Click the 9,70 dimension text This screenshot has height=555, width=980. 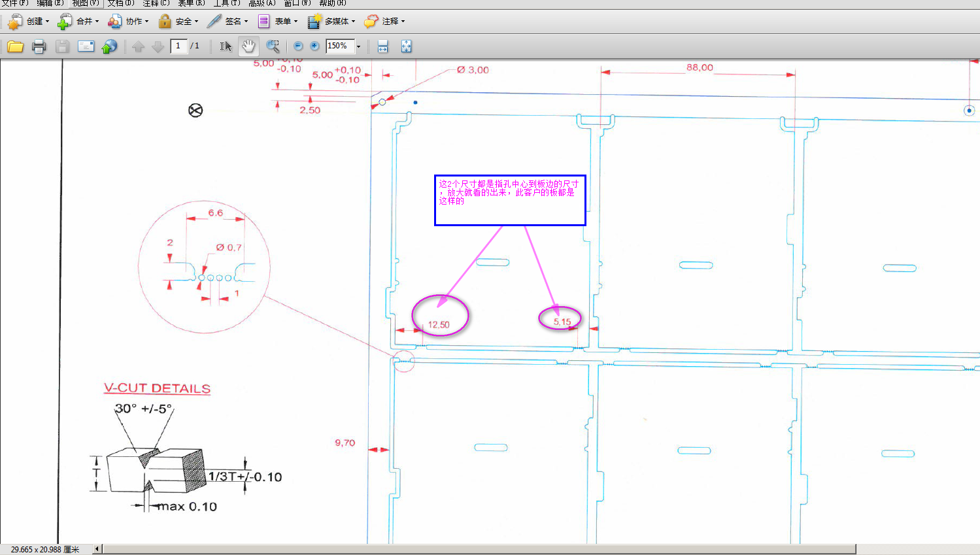(x=345, y=443)
